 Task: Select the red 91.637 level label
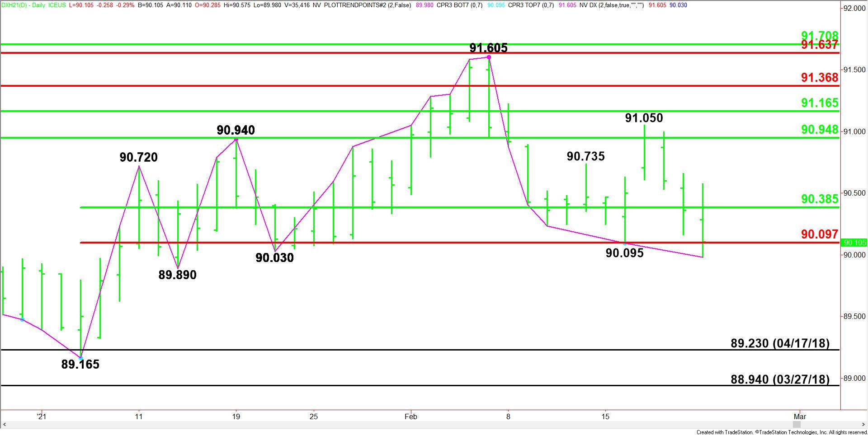(820, 45)
